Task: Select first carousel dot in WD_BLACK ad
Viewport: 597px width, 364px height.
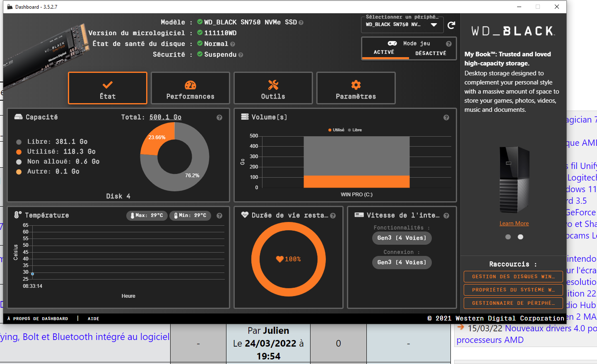Action: pos(508,237)
